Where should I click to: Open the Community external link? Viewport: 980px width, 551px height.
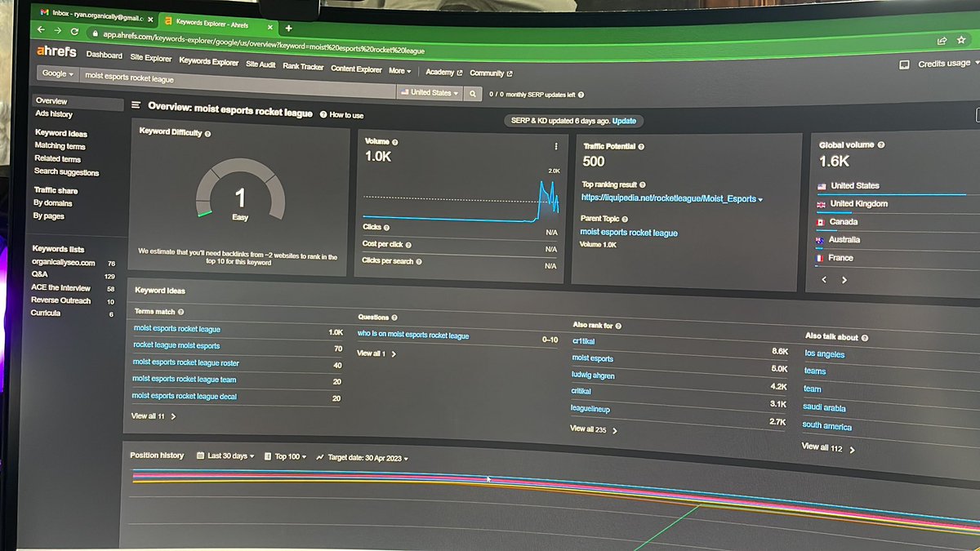(x=491, y=73)
